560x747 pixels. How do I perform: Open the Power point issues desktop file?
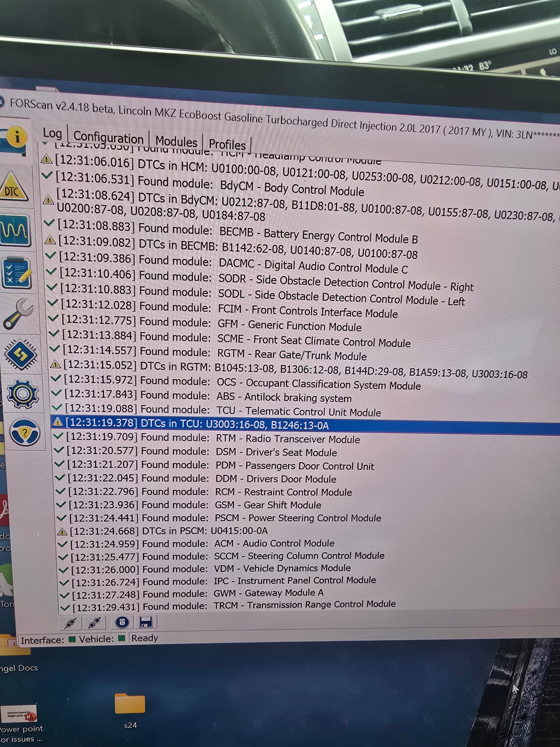click(21, 723)
